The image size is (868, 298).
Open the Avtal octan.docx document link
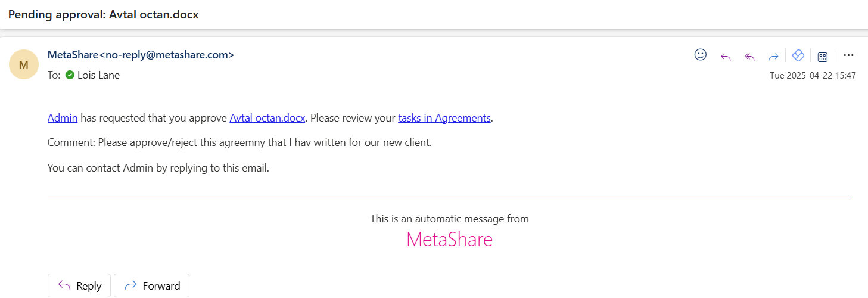pyautogui.click(x=267, y=118)
